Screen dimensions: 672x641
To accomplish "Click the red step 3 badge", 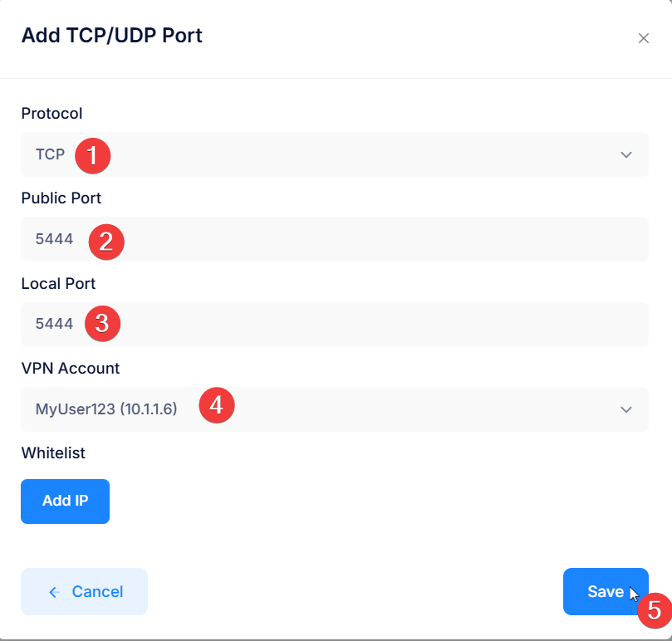I will coord(102,324).
